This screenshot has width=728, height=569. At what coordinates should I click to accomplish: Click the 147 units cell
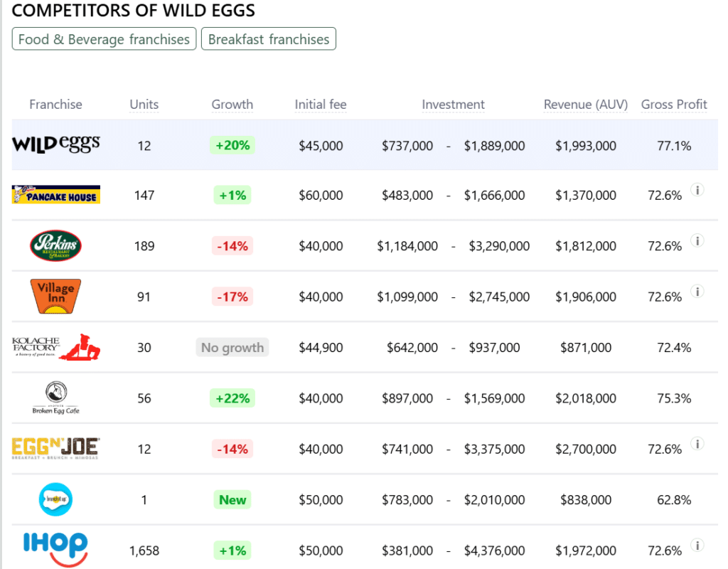tap(144, 195)
